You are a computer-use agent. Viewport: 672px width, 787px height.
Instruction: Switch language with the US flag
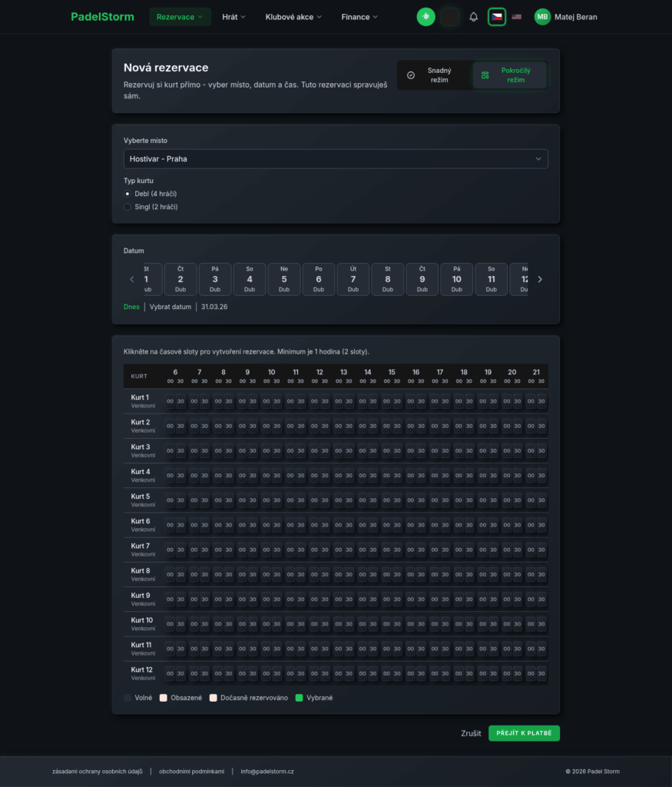[517, 17]
